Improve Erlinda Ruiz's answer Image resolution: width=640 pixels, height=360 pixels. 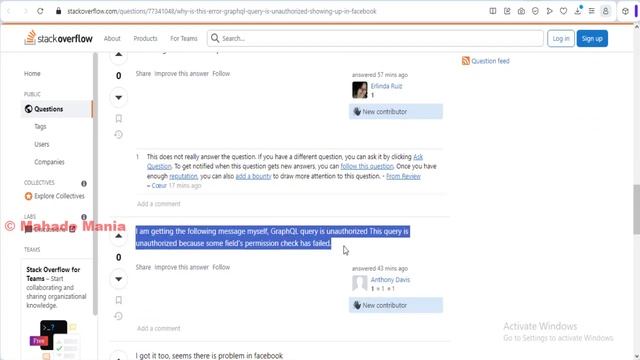click(x=182, y=73)
